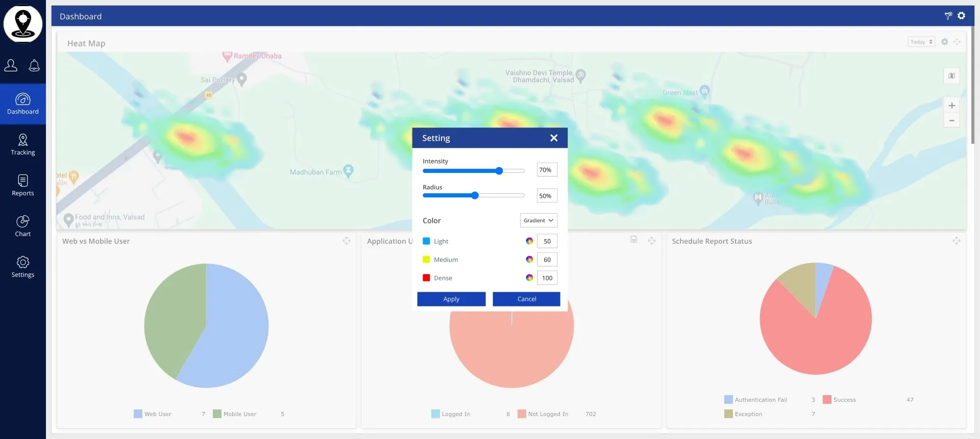Close the Setting dialog
The image size is (980, 439).
click(x=554, y=138)
